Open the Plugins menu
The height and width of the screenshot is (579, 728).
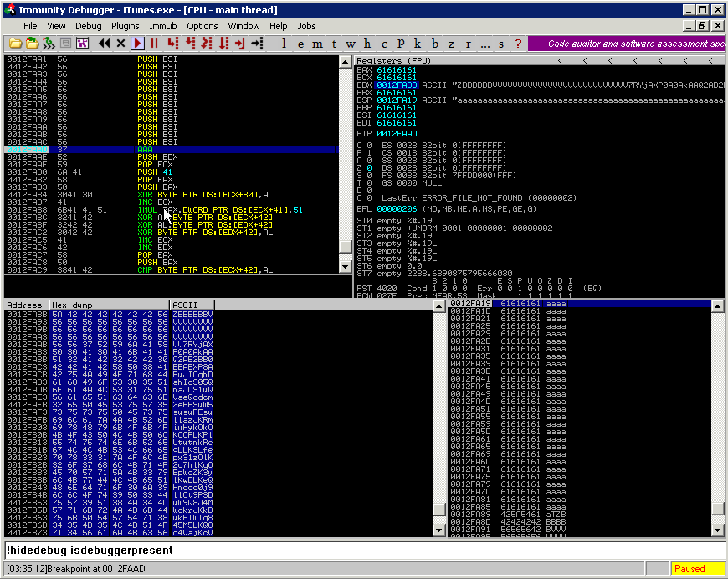(x=126, y=26)
